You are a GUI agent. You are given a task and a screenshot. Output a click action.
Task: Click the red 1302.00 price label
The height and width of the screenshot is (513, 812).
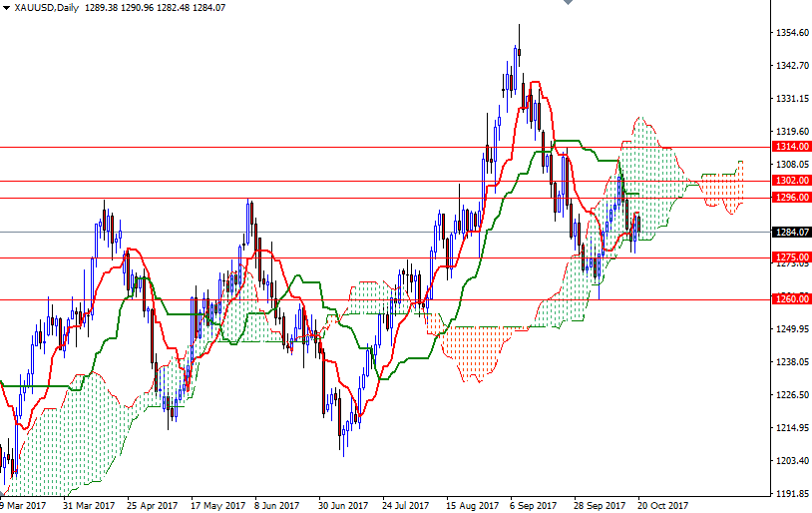coord(791,181)
